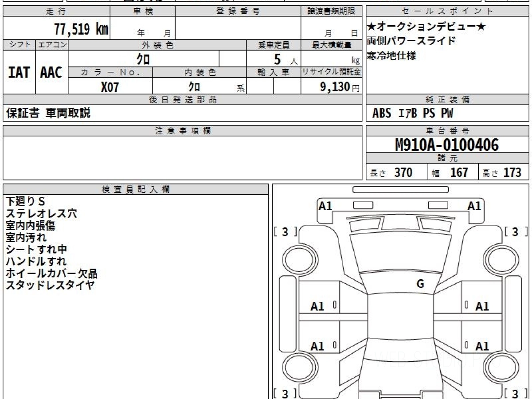Click the 検査員記入欄 section header
Image resolution: width=532 pixels, height=399 pixels.
[x=136, y=189]
